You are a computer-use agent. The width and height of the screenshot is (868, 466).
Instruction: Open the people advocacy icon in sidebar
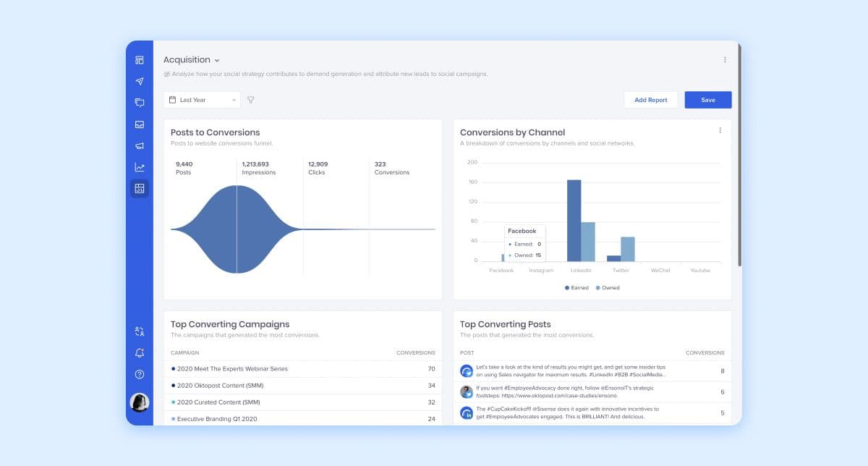tap(140, 331)
